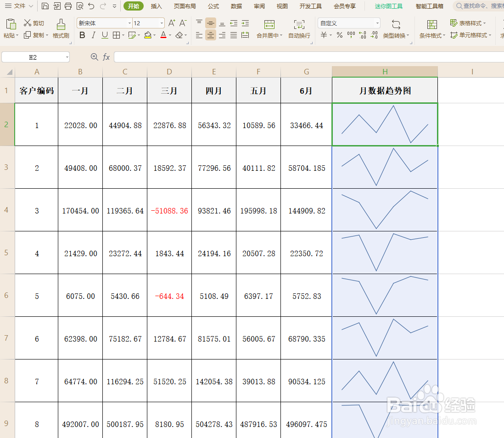The image size is (504, 438).
Task: Click the Print Preview icon
Action: (80, 6)
